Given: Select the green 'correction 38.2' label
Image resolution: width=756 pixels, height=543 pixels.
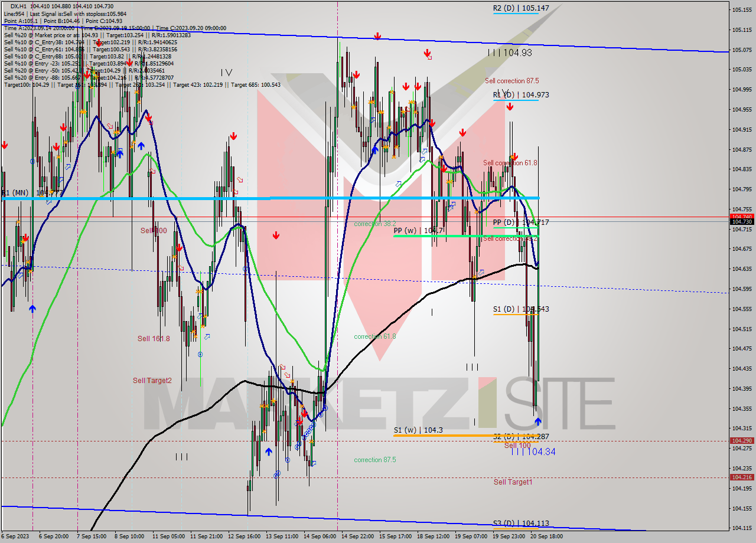Looking at the screenshot, I should pyautogui.click(x=375, y=224).
